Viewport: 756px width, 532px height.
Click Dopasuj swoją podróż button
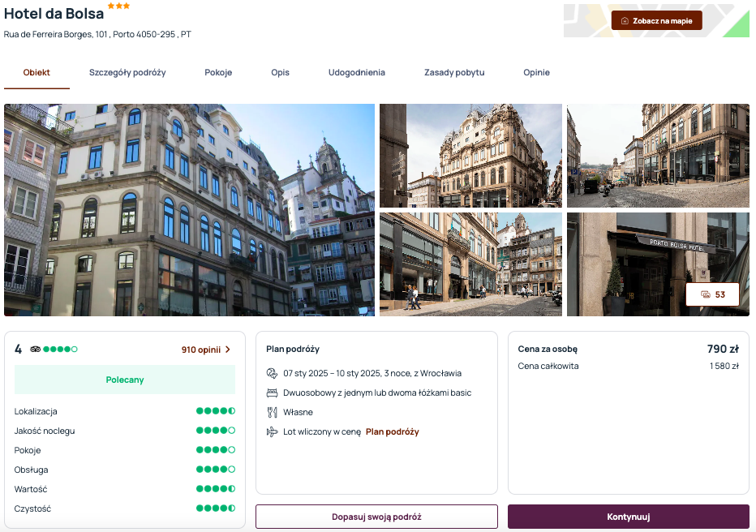[x=376, y=517]
